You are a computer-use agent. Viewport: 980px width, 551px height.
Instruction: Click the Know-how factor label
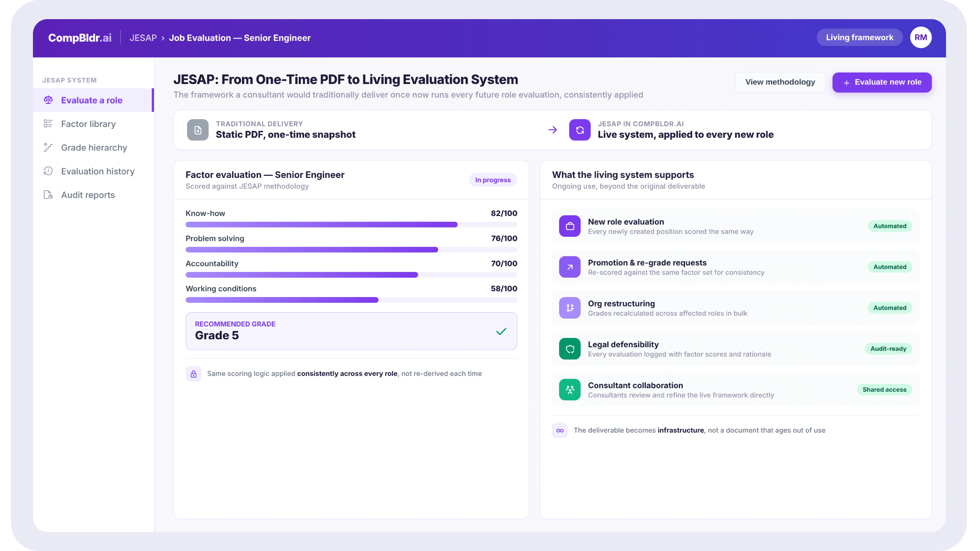coord(205,213)
